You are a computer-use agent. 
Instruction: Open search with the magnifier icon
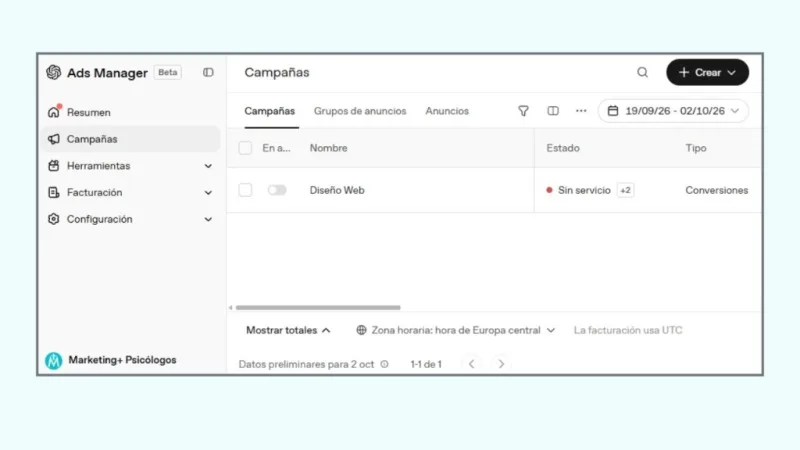click(642, 72)
